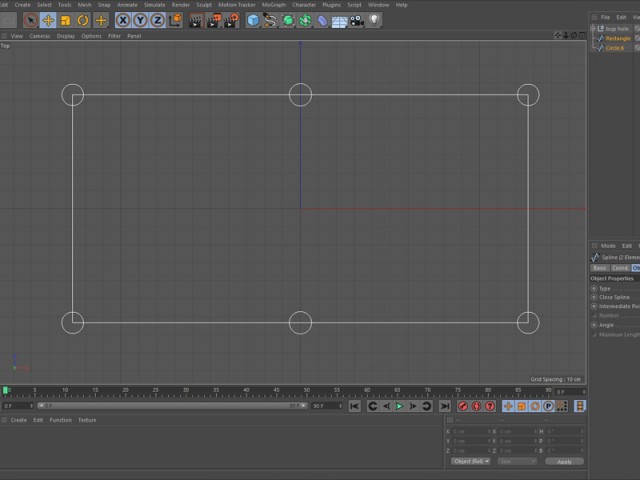Toggle Parameter keyframe recording P icon
640x480 pixels.
548,406
